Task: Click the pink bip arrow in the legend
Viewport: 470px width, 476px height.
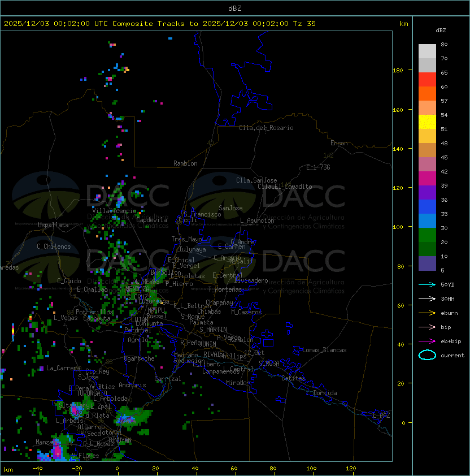Action: 427,327
